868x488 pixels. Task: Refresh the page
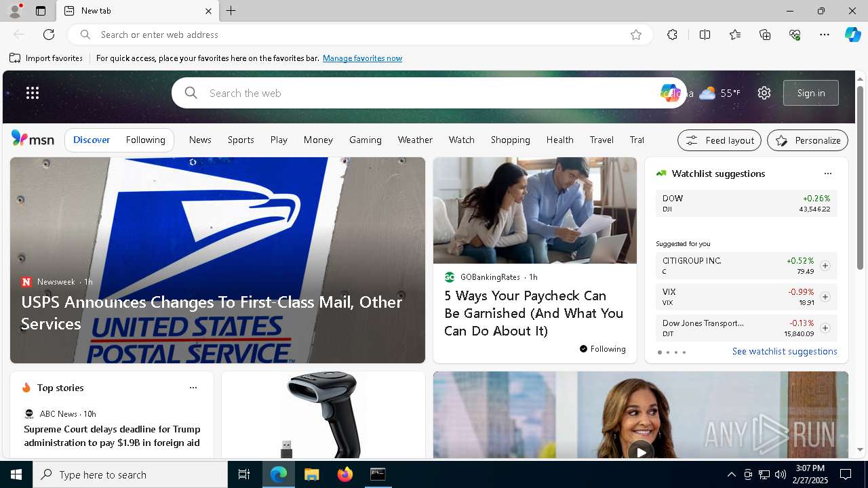pyautogui.click(x=49, y=35)
